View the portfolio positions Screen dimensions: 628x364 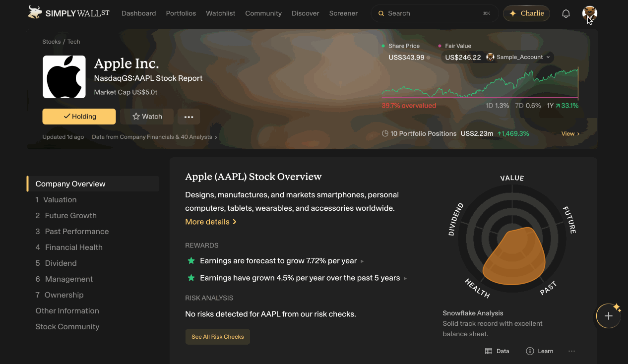570,134
